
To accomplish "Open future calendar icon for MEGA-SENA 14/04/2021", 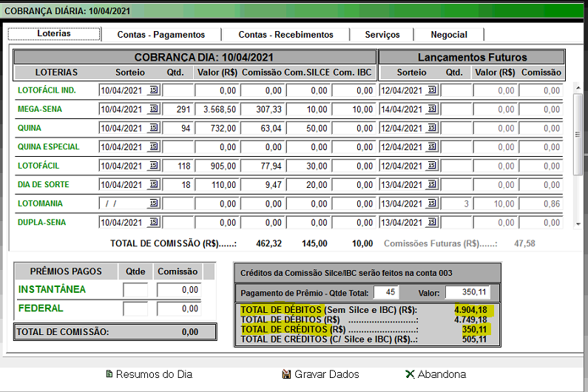I will 433,109.
